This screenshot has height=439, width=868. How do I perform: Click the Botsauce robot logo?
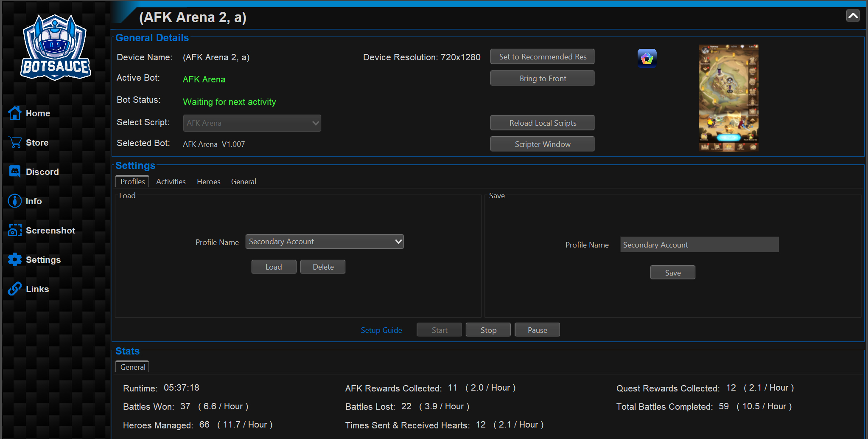pyautogui.click(x=56, y=48)
